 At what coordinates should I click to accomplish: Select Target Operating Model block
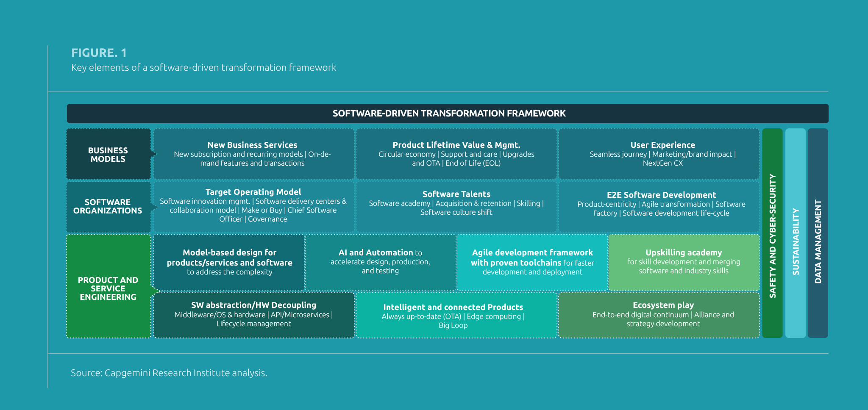pyautogui.click(x=253, y=205)
